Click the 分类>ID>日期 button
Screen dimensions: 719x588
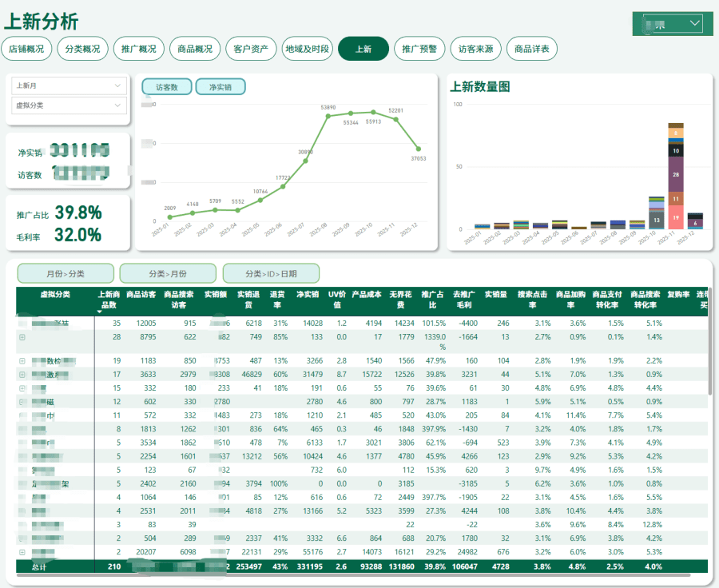coord(271,273)
